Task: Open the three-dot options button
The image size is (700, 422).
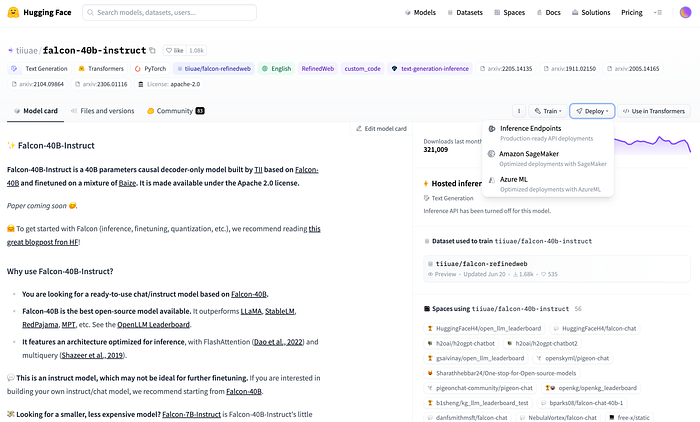Action: tap(519, 111)
